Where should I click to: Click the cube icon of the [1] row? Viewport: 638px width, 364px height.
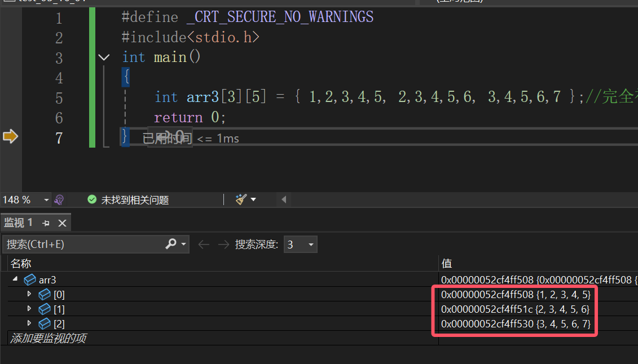point(45,309)
